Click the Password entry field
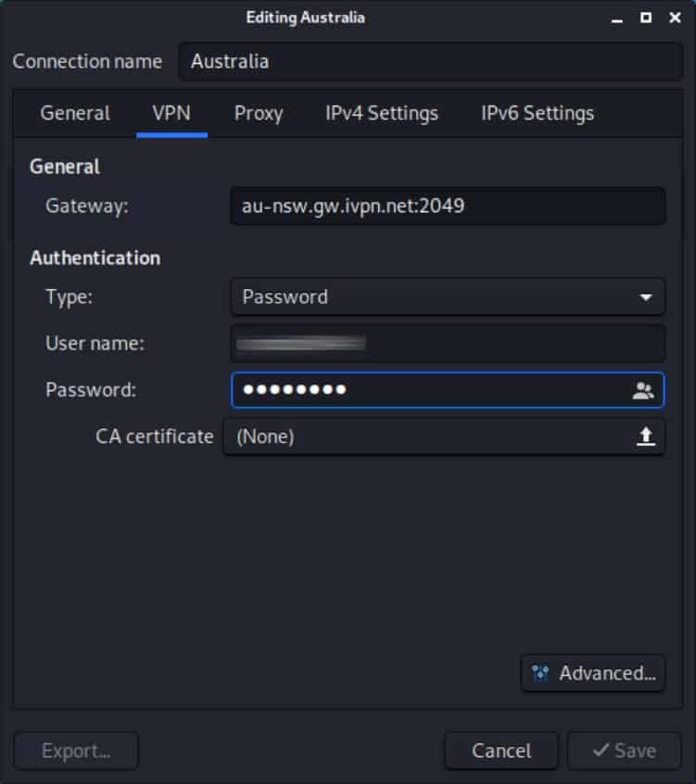 pos(448,390)
